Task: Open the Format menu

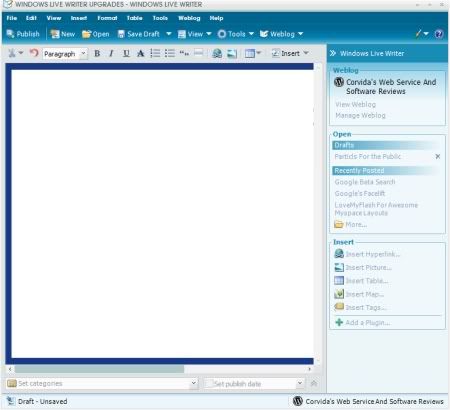Action: tap(107, 18)
